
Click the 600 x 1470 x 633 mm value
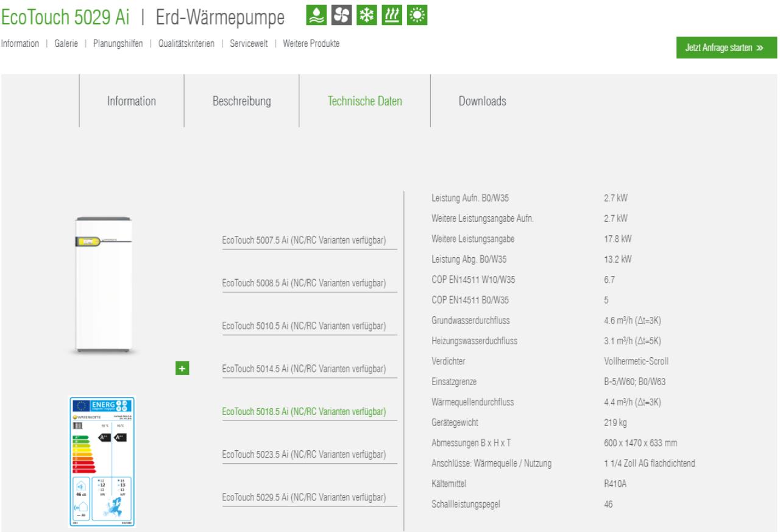tap(642, 442)
